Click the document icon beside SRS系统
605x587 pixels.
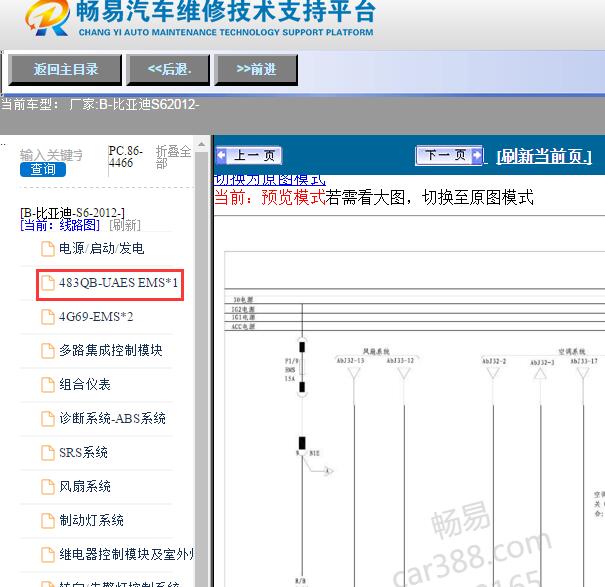point(48,453)
